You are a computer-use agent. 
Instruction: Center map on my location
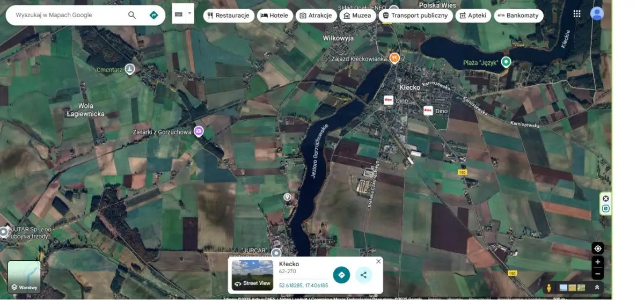point(597,248)
